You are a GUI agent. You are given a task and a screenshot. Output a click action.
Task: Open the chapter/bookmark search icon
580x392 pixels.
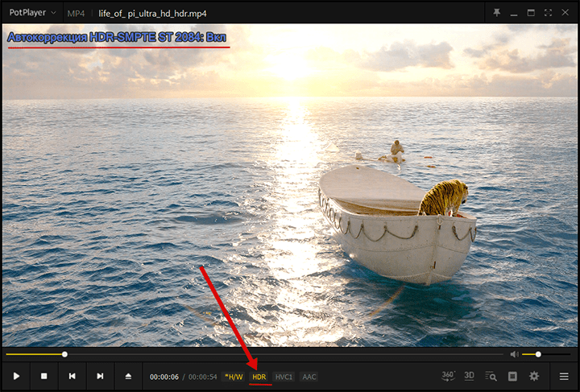coord(491,376)
